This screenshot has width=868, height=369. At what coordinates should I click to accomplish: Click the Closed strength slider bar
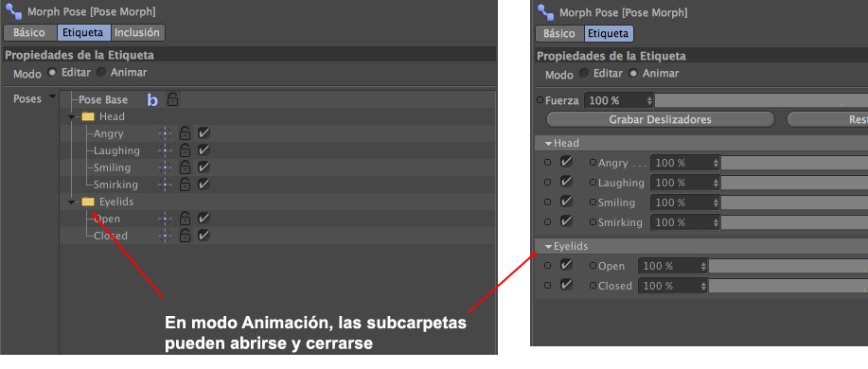pos(788,286)
